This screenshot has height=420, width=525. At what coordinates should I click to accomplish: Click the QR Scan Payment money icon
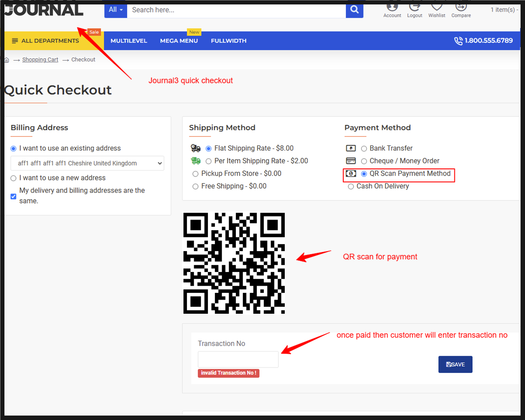(350, 173)
